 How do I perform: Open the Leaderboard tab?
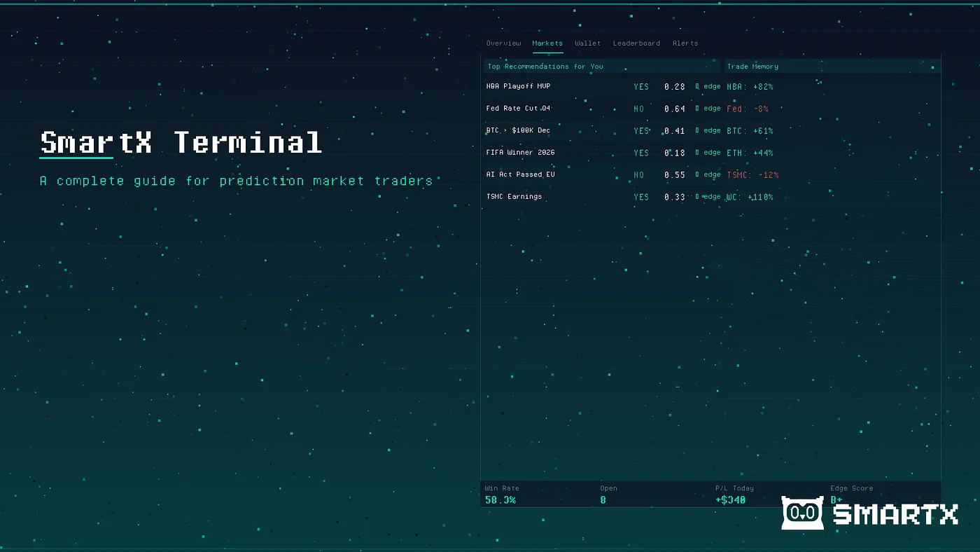pos(636,43)
